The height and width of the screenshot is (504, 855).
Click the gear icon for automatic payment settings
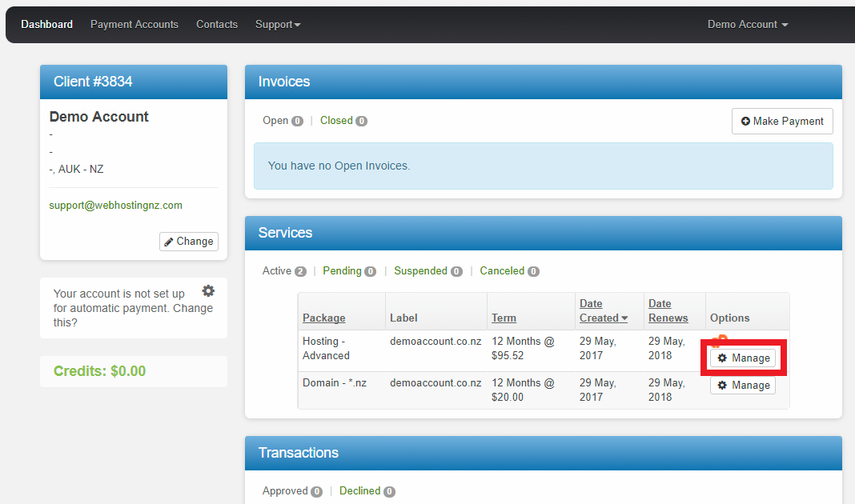208,291
